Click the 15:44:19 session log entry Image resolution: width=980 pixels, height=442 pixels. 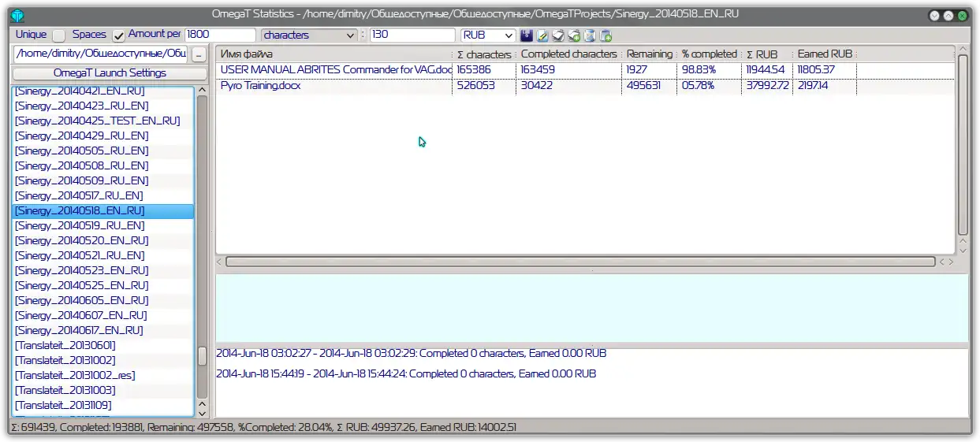coord(406,373)
